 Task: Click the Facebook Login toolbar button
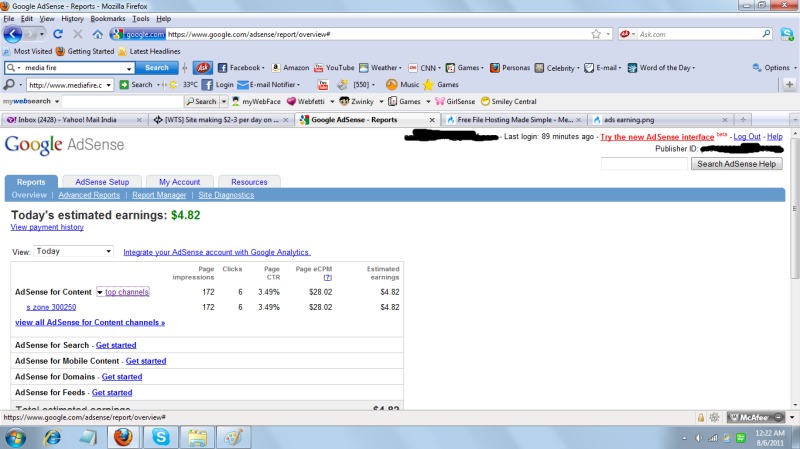tap(218, 85)
